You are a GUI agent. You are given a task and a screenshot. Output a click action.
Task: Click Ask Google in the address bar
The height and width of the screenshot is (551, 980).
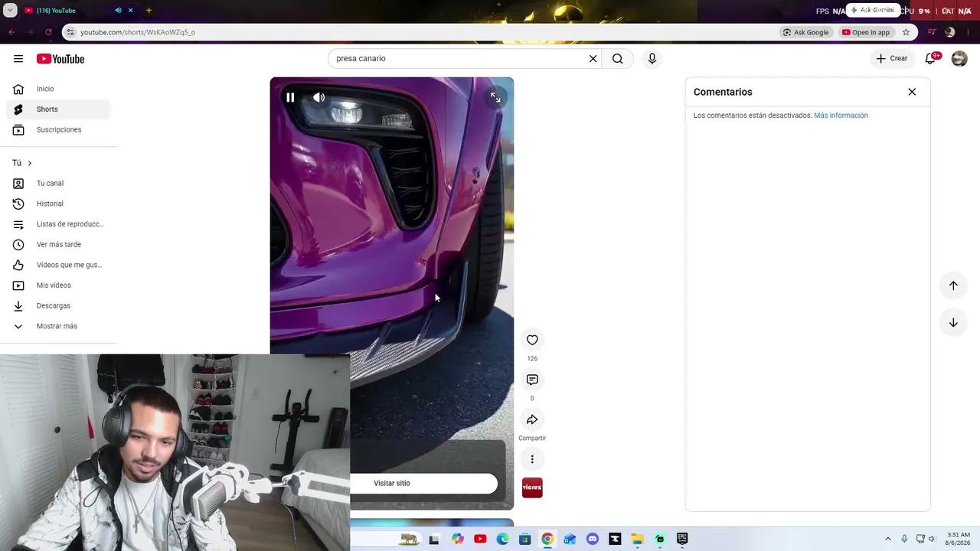(x=806, y=32)
